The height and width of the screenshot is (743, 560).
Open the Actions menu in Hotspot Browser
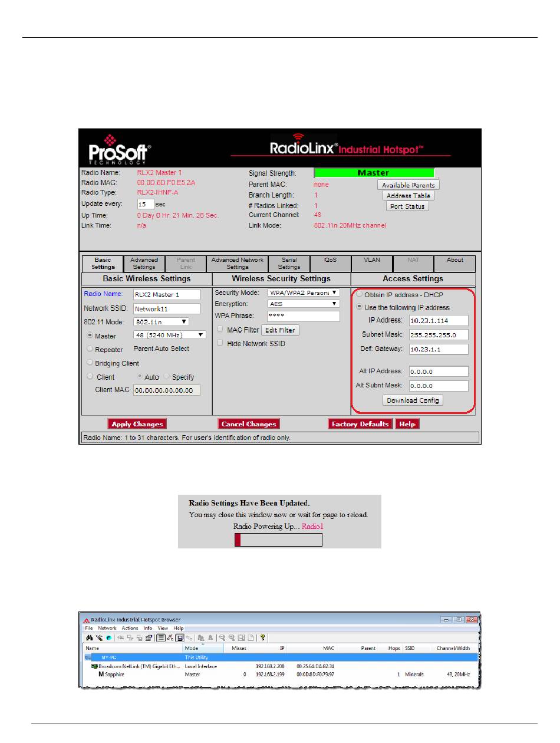(130, 629)
